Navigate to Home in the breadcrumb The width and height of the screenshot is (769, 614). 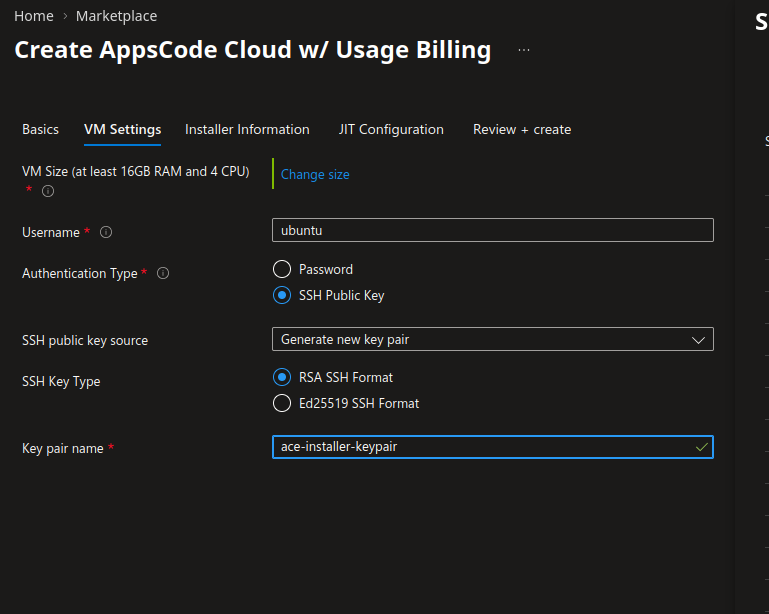click(33, 16)
